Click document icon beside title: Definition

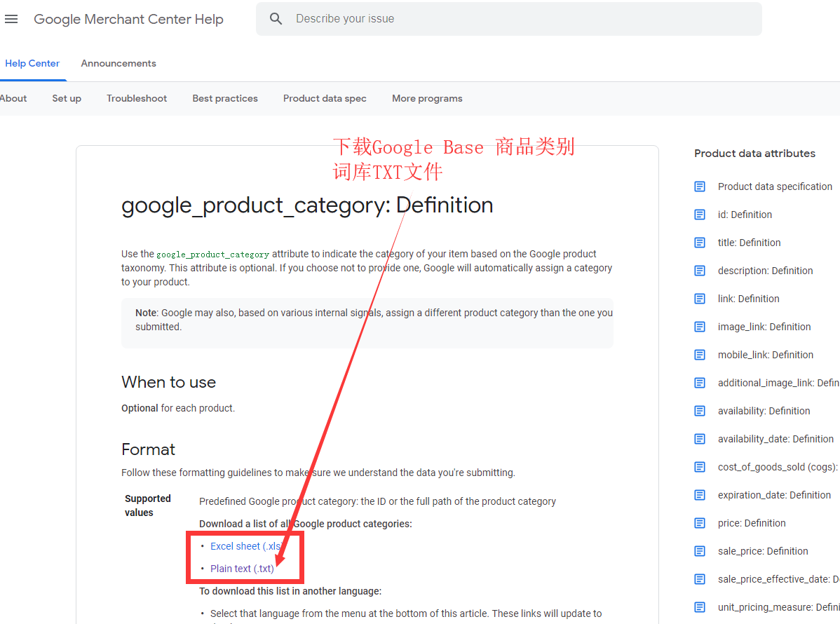[x=700, y=243]
